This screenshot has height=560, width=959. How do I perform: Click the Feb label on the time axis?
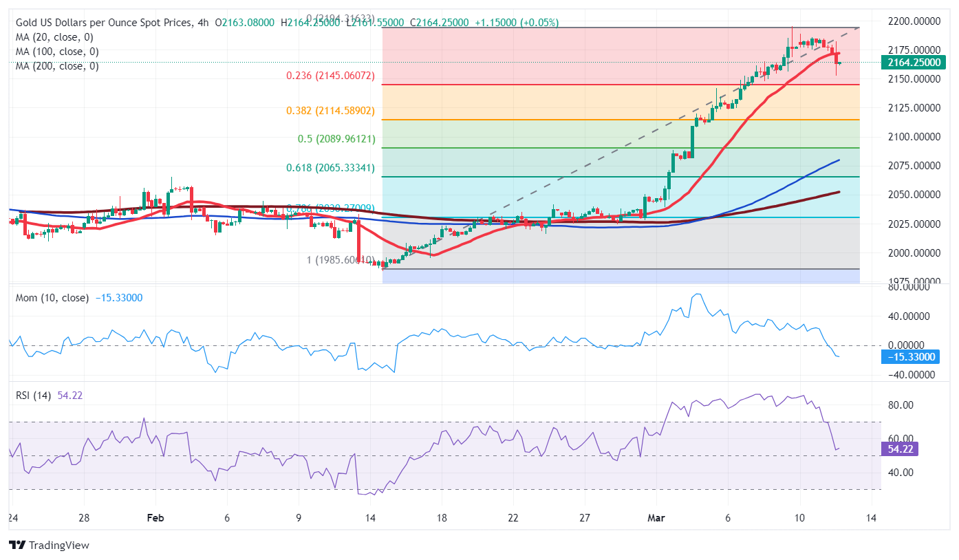tap(155, 518)
